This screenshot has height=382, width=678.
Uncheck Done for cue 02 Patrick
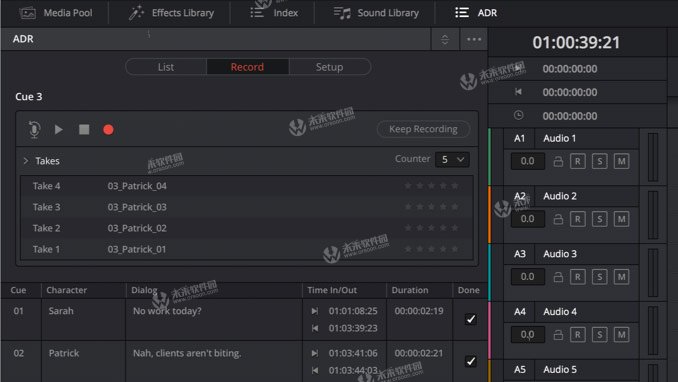pyautogui.click(x=470, y=361)
